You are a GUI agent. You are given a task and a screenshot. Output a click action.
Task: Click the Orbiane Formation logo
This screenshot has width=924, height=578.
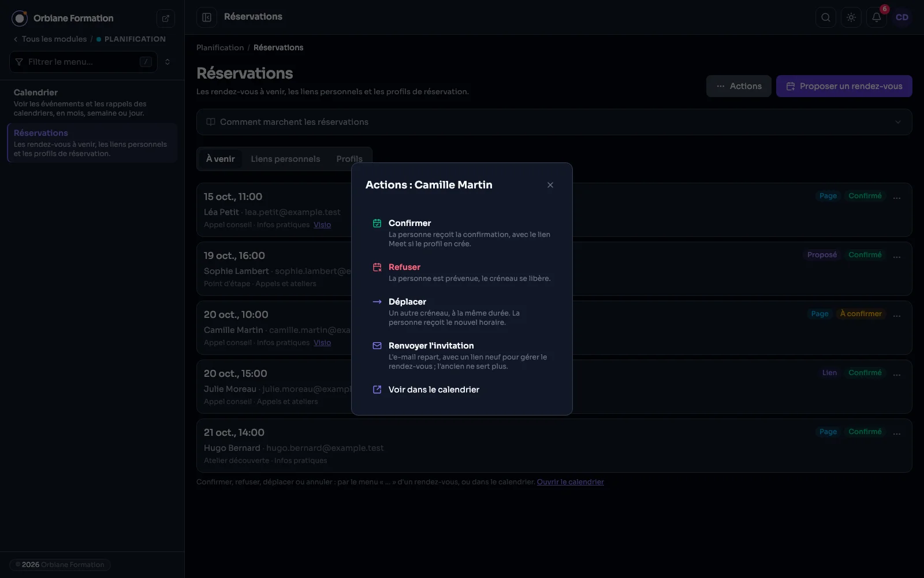click(x=20, y=18)
